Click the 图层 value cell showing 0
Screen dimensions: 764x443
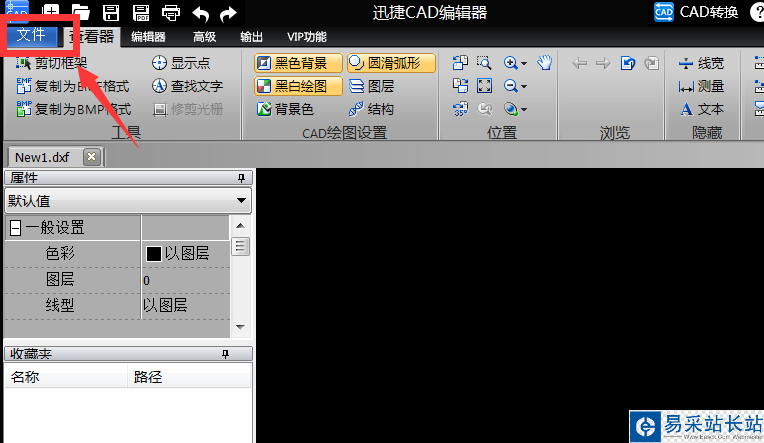(186, 280)
